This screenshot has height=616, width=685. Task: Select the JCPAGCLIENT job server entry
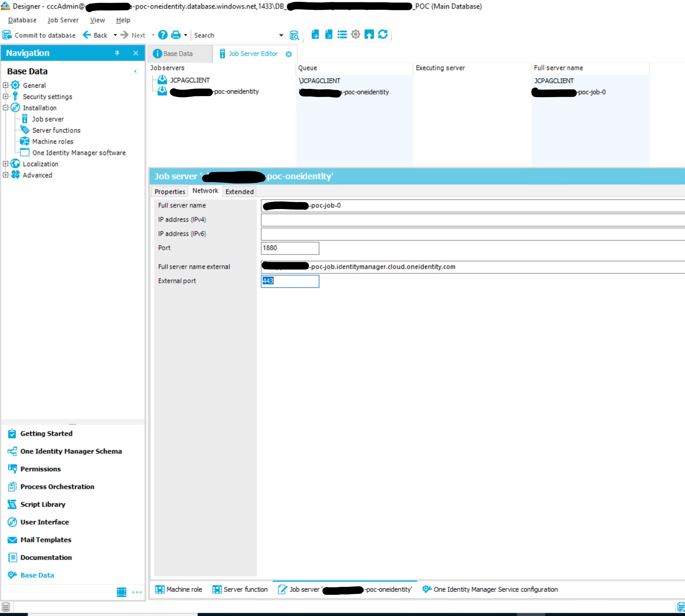coord(190,80)
